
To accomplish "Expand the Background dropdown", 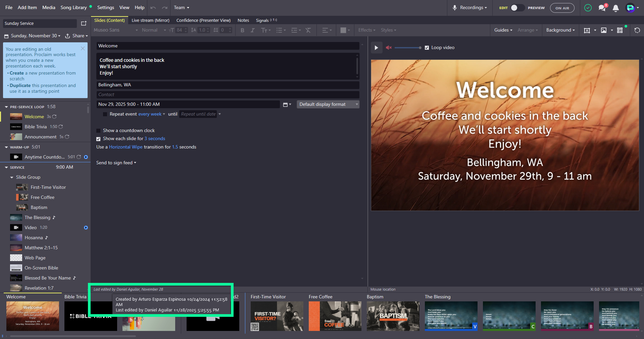I will [x=560, y=30].
